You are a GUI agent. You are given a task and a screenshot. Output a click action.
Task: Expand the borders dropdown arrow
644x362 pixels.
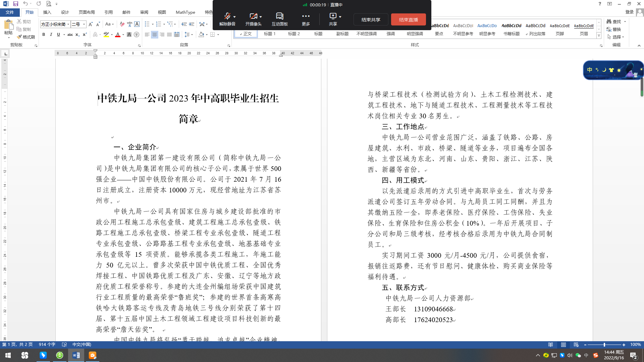point(218,35)
